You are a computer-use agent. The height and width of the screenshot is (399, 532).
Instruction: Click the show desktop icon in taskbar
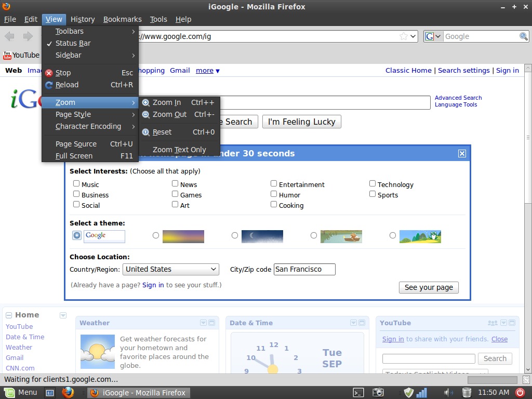[x=50, y=393]
